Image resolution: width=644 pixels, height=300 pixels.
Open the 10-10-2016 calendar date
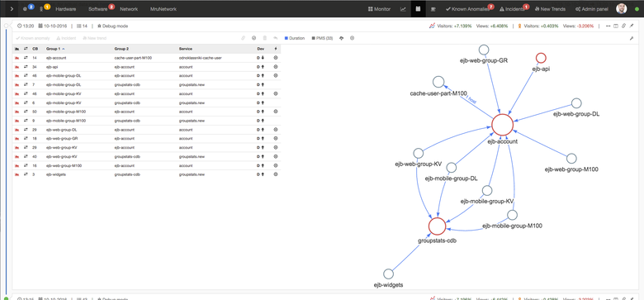click(54, 26)
